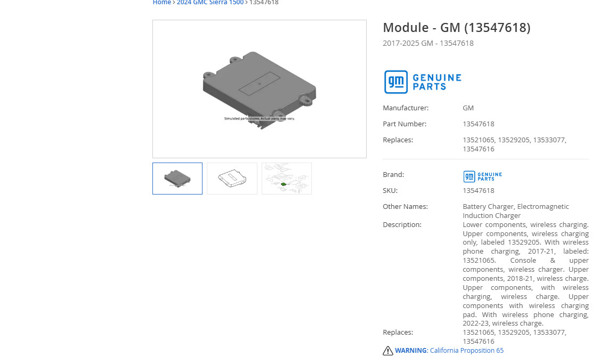Select the second outline drawing thumbnail
The width and height of the screenshot is (599, 364).
coord(232,179)
